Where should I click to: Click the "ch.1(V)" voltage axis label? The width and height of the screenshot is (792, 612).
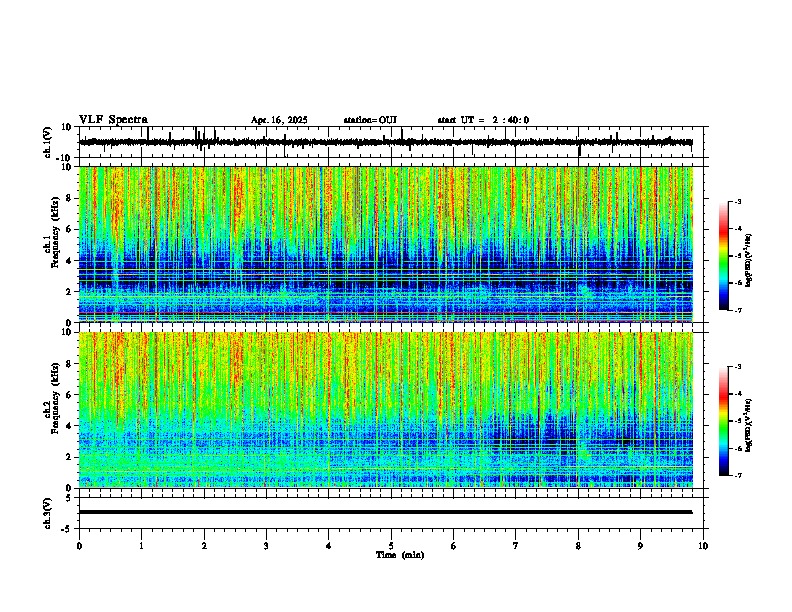click(48, 142)
